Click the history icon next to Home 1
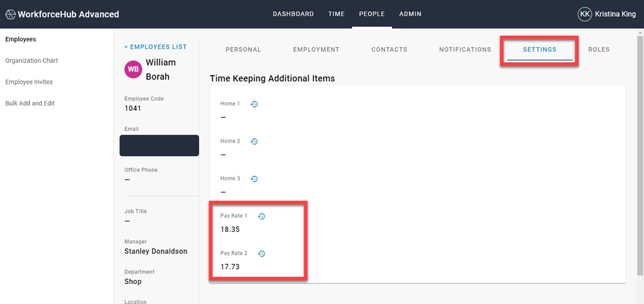Screen dimensions: 644x304 tap(254, 104)
